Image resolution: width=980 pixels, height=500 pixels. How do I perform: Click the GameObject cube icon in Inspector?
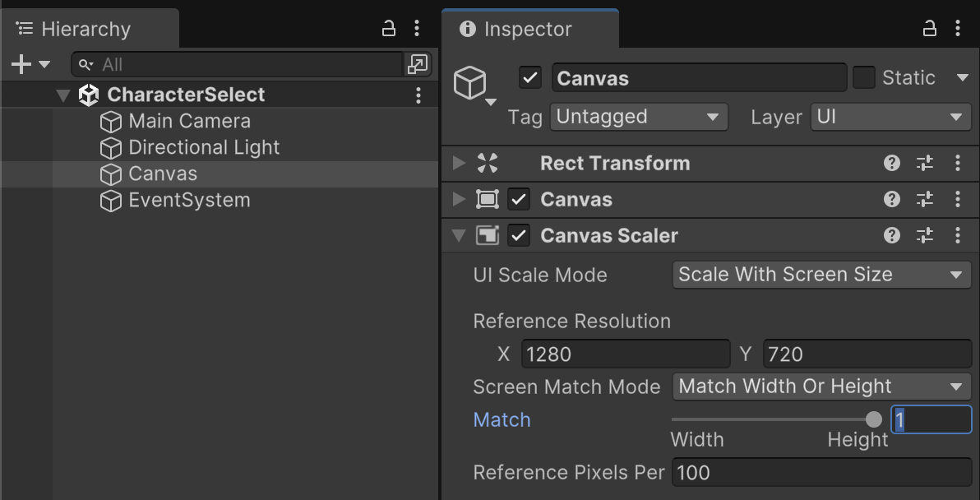(470, 83)
